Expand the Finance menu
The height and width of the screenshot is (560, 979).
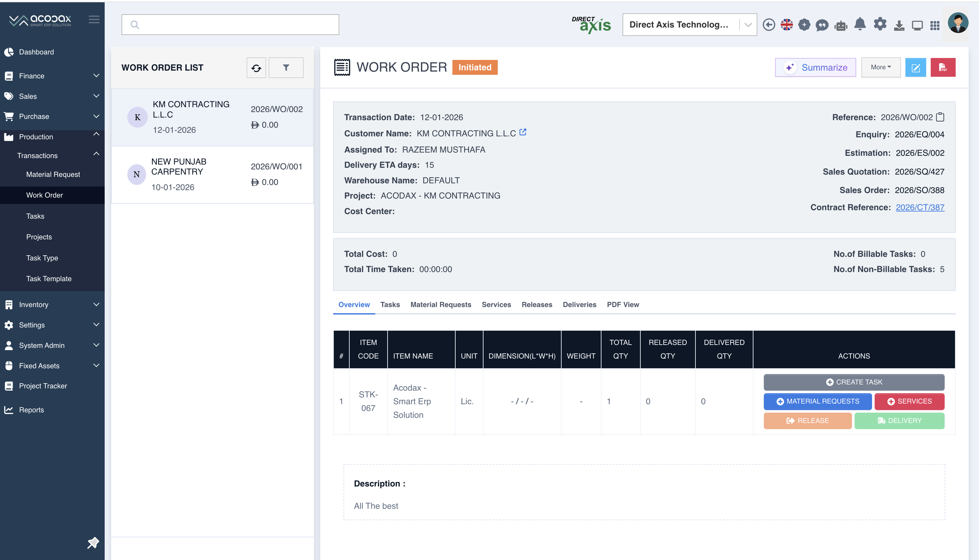[x=52, y=76]
